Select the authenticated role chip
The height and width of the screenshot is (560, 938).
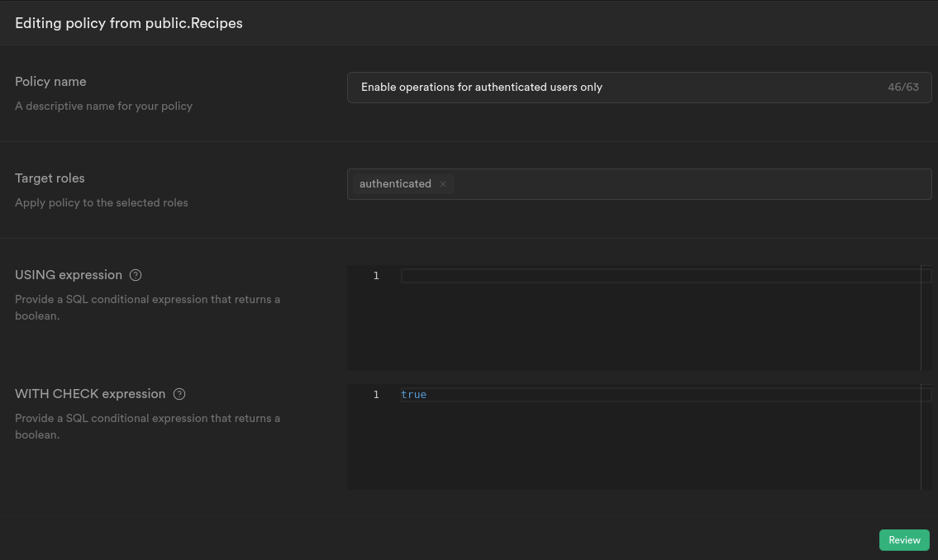click(395, 184)
